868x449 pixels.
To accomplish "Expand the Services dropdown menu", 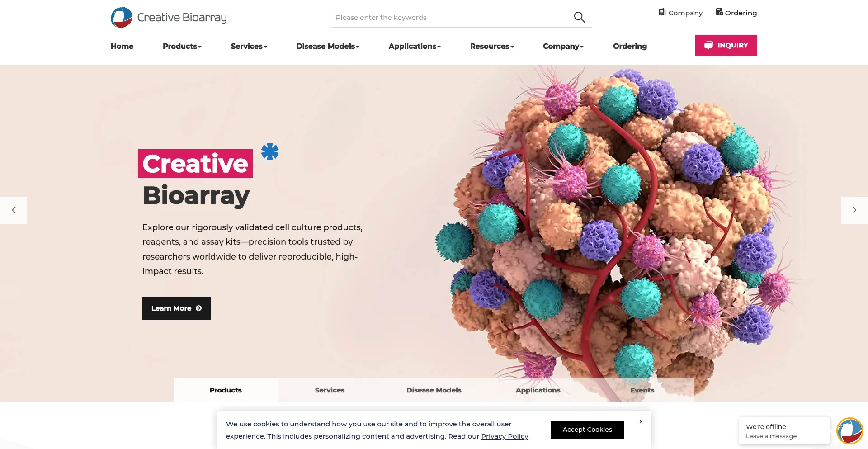I will pyautogui.click(x=249, y=46).
